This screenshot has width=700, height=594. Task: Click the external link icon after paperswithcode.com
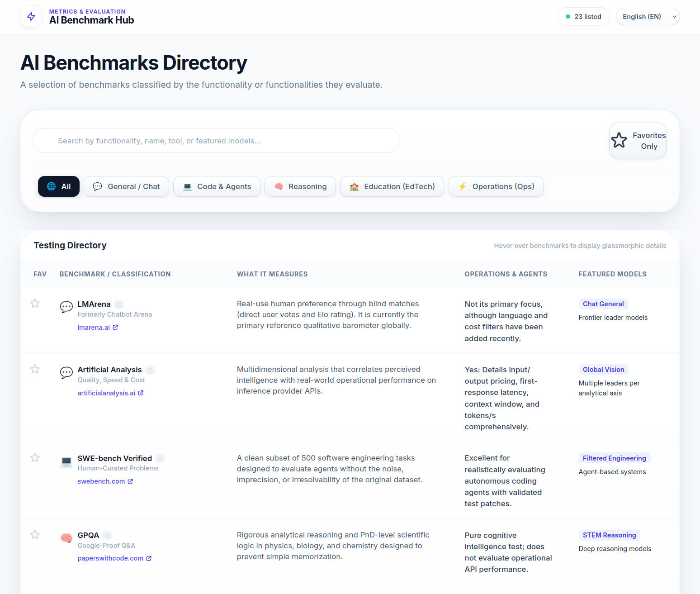coord(149,558)
